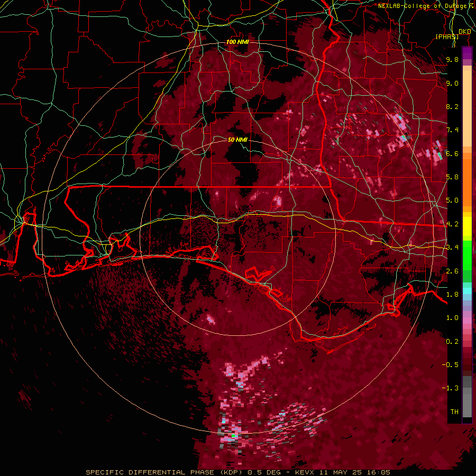Click the 3.4 value on the color scale

(452, 248)
